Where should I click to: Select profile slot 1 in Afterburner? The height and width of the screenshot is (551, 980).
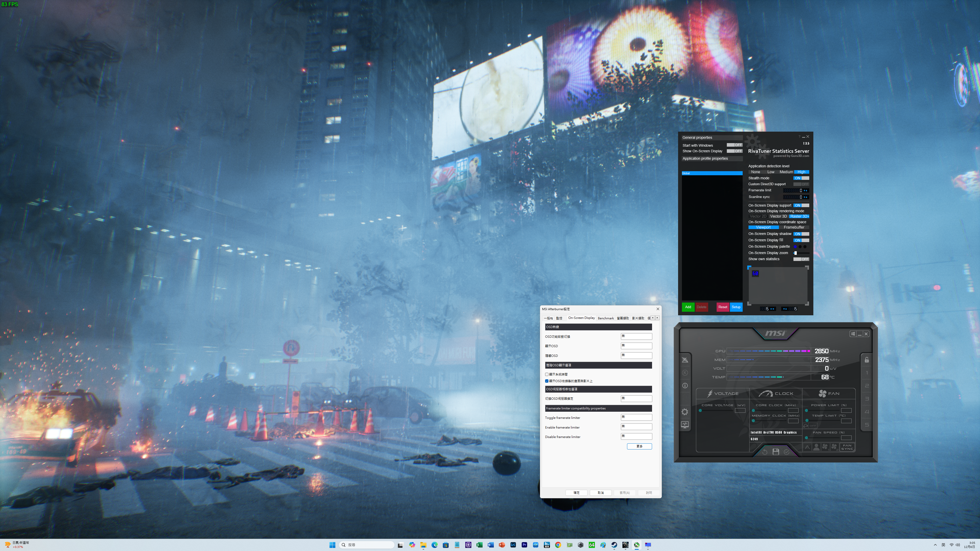867,373
